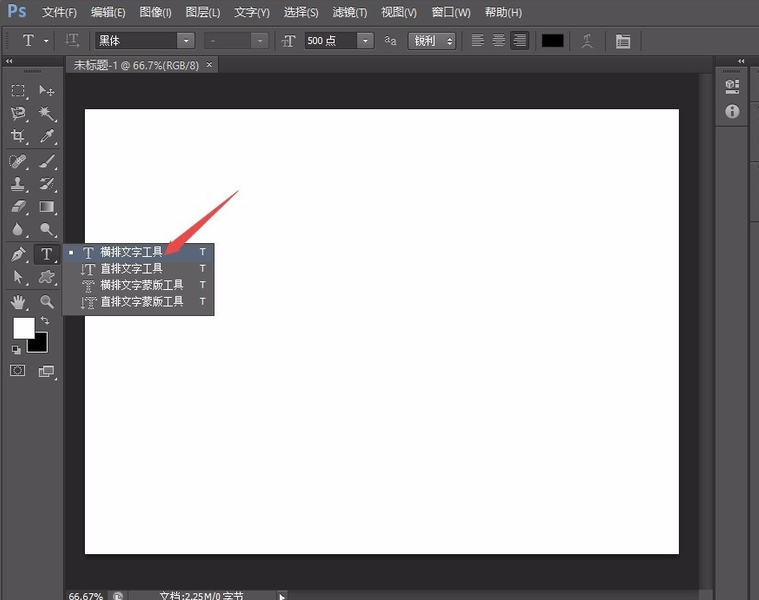Open the 滤镜(T) menu
The image size is (759, 600).
point(349,12)
